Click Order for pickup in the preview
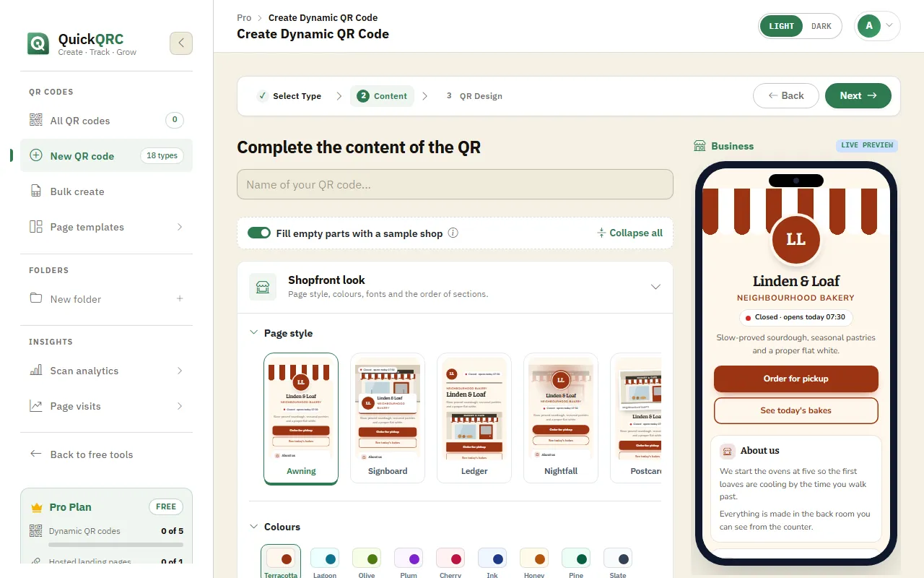924x578 pixels. click(x=796, y=379)
